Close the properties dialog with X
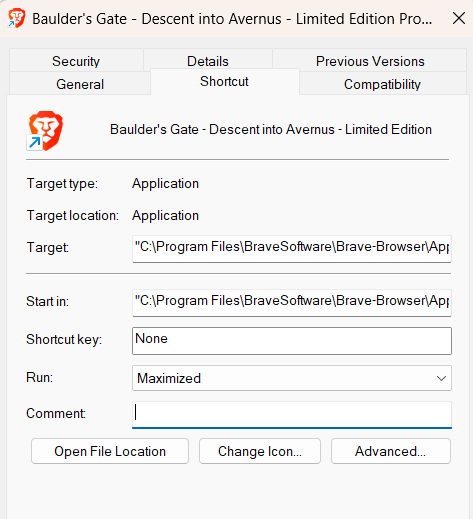Viewport: 473px width, 519px height. pyautogui.click(x=459, y=18)
